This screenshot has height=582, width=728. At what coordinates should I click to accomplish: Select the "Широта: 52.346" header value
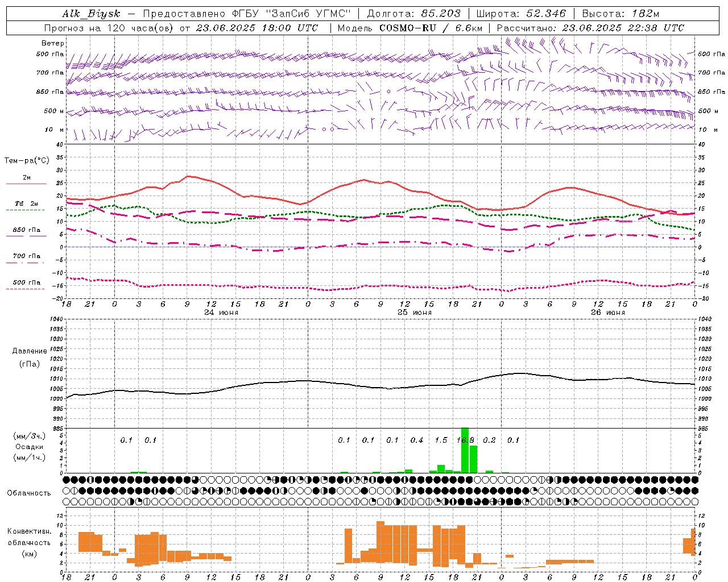pos(521,14)
